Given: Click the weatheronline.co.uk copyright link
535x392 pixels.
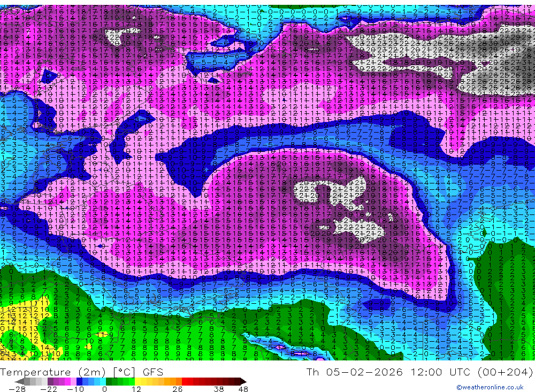Looking at the screenshot, I should click(490, 387).
